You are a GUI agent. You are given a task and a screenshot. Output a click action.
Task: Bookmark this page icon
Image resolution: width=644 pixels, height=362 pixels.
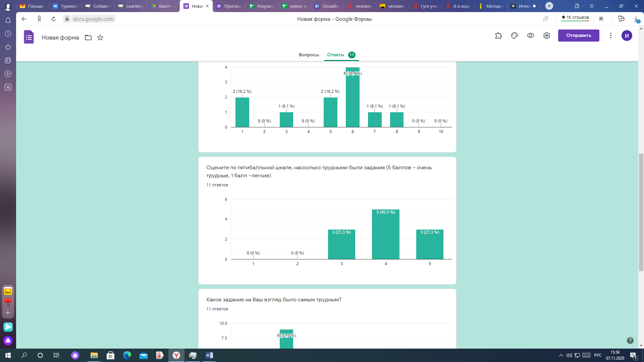click(601, 19)
